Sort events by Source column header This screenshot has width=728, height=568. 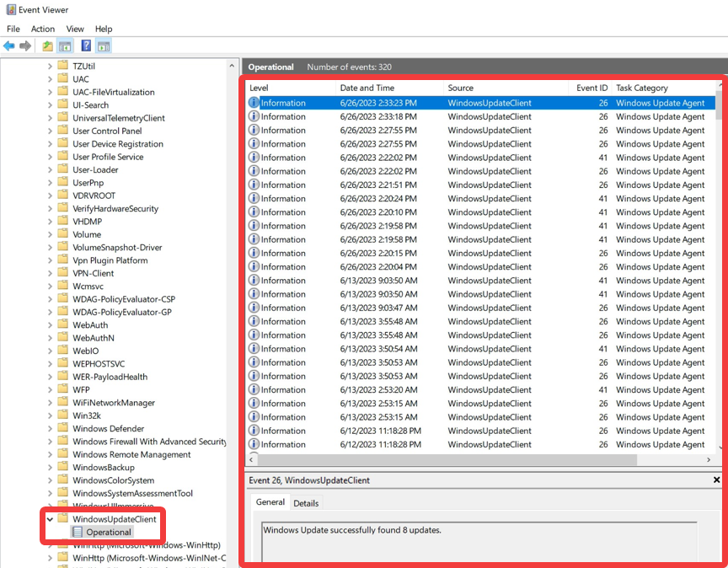tap(506, 88)
